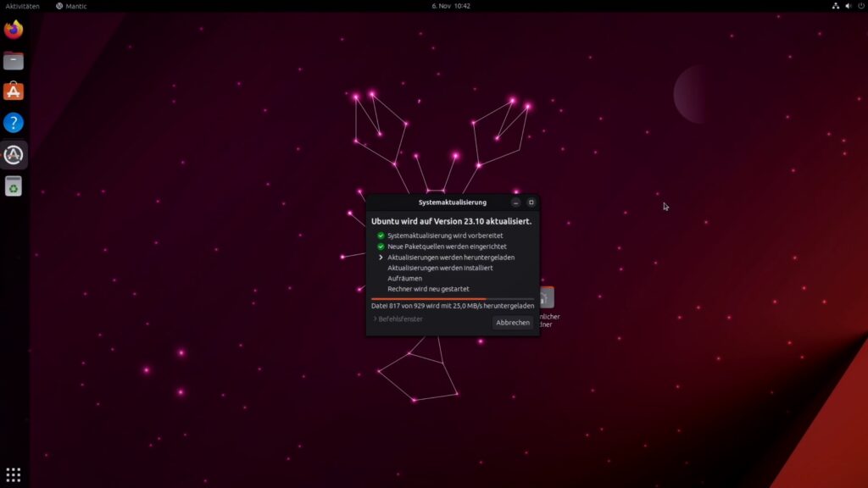Click heading 'Ubuntu wird auf Version 23.10 aktualisiert.'
Image resolution: width=868 pixels, height=488 pixels.
[451, 221]
